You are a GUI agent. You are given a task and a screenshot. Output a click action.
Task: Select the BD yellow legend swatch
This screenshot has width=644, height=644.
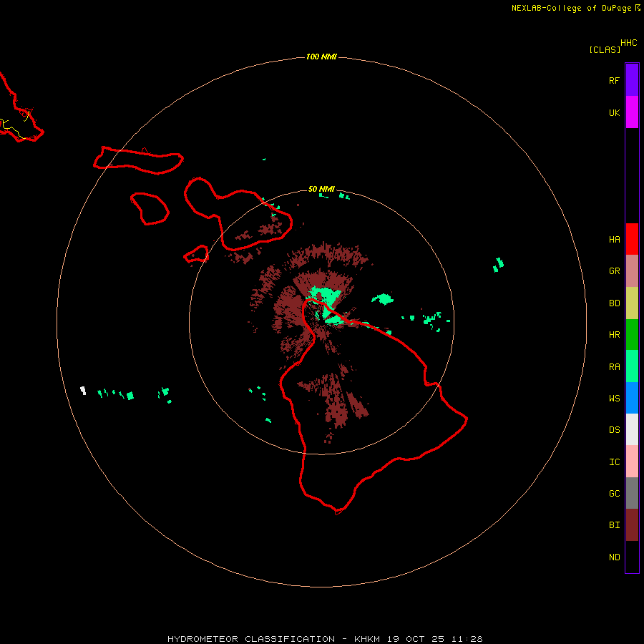[x=632, y=303]
